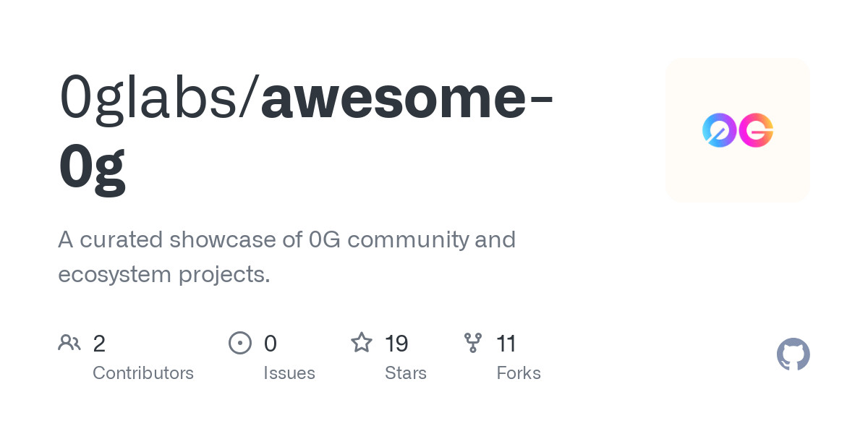Open the awesome- repository name text
The image size is (868, 434).
tap(407, 98)
